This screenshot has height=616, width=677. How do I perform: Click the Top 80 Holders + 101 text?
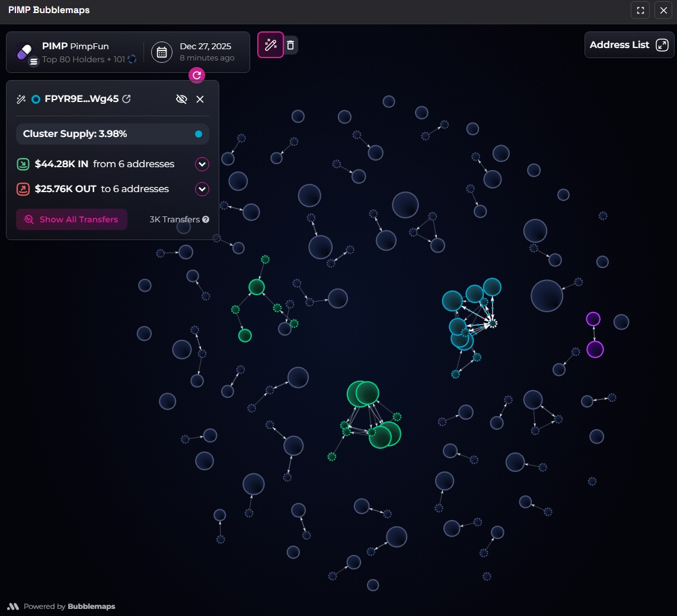84,59
